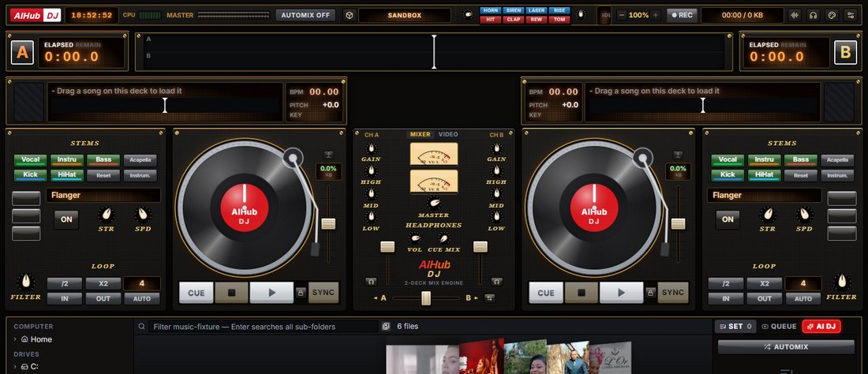Click the CH A headphone cue icon
This screenshot has width=868, height=374.
[x=370, y=282]
